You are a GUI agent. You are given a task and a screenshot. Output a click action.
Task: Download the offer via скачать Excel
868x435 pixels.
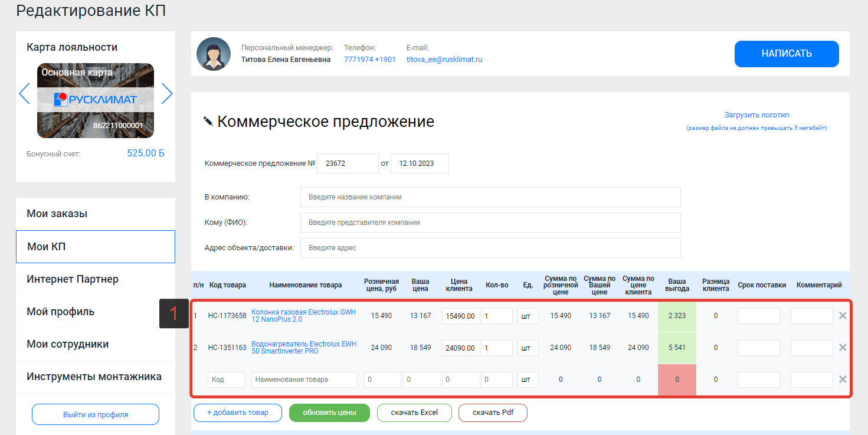(414, 413)
